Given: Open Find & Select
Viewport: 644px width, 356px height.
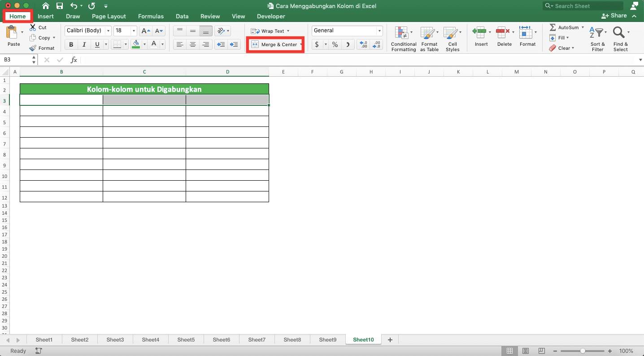Looking at the screenshot, I should point(621,39).
